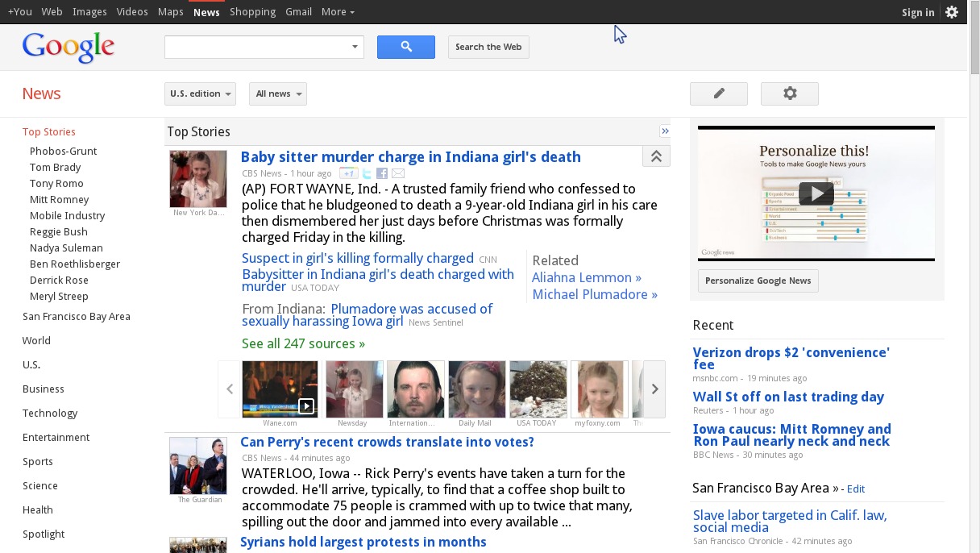Open headline Baby sitter murder charge in Indiana
Viewport: 980px width, 553px height.
tap(411, 157)
